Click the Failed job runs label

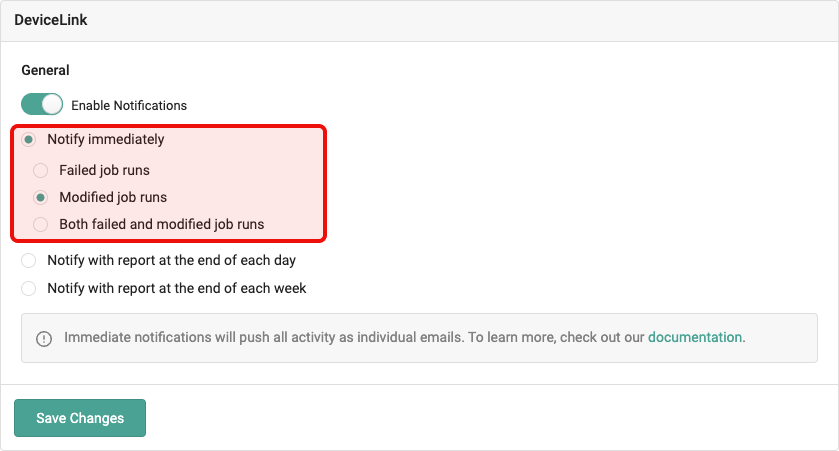104,170
